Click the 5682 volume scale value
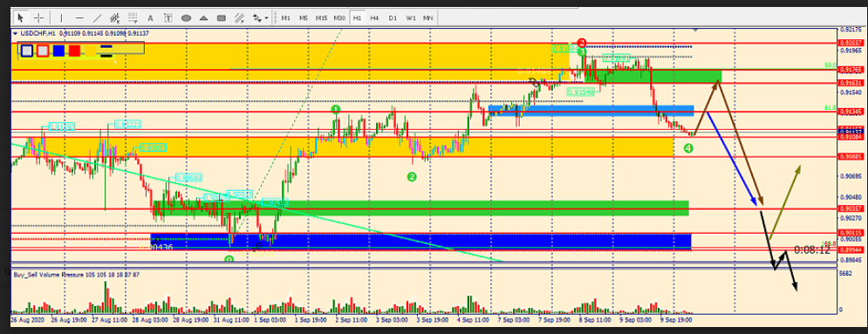The image size is (868, 334). (x=845, y=274)
